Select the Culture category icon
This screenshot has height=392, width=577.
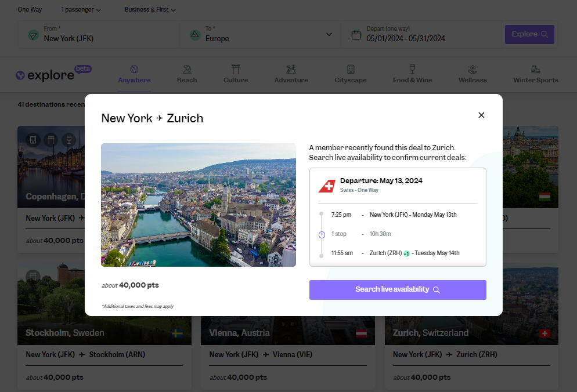point(236,68)
